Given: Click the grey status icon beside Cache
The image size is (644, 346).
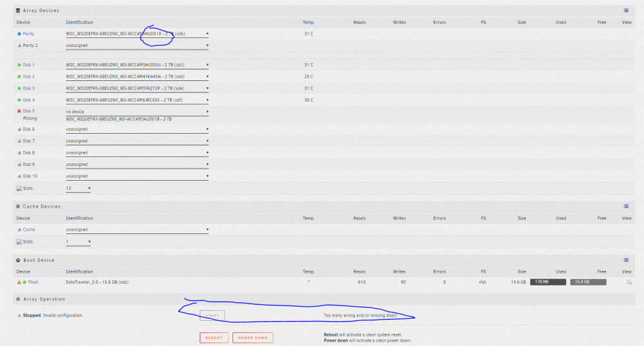Looking at the screenshot, I should 19,230.
